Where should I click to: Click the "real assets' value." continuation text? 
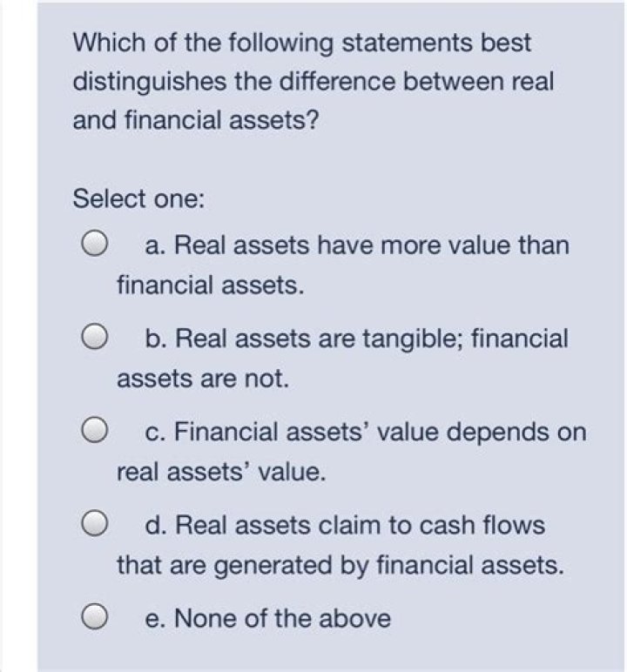(x=222, y=473)
